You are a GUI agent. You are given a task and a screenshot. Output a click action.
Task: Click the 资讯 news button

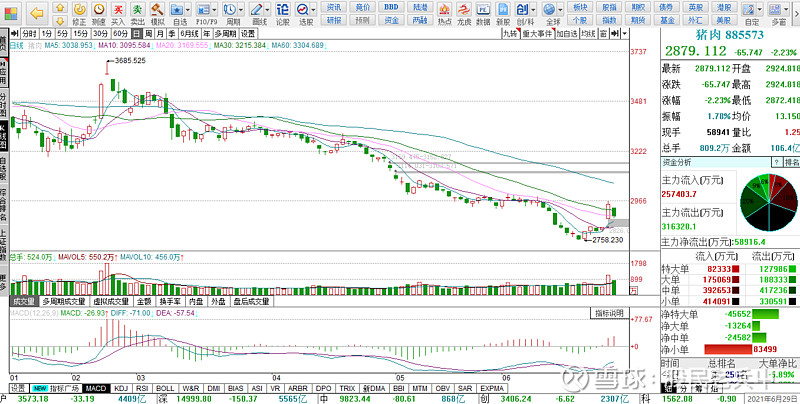click(334, 6)
